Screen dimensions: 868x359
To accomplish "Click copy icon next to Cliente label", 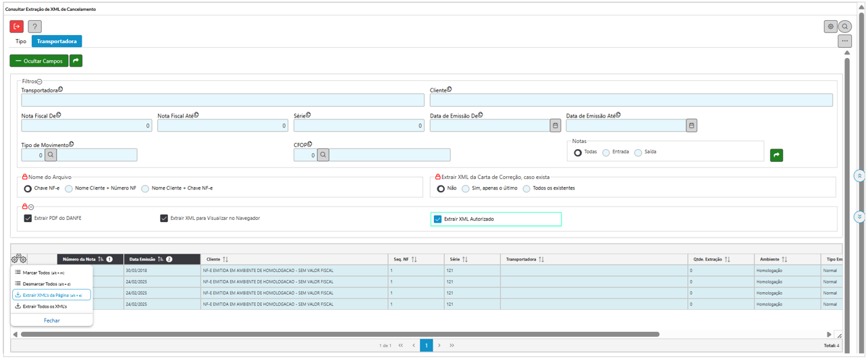I will 450,89.
